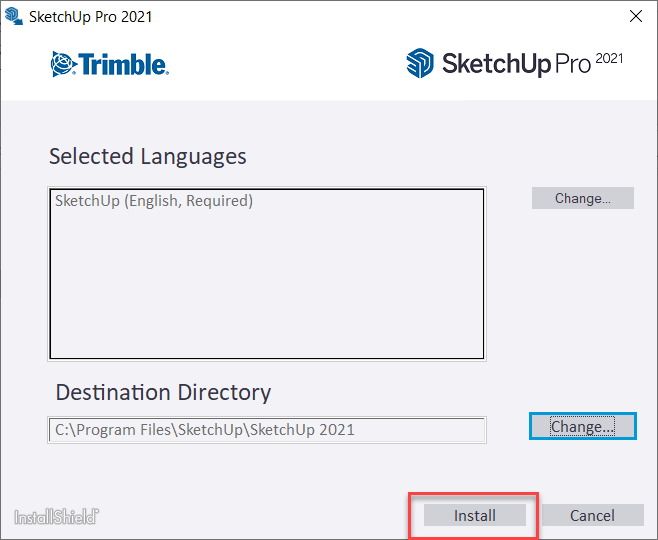Click the destination path field

[x=267, y=430]
